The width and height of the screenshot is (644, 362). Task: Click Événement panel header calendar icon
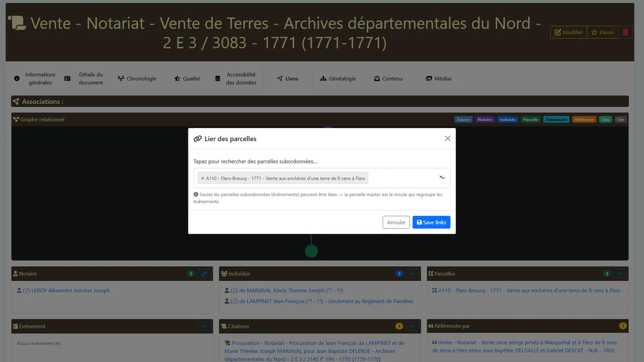15,326
